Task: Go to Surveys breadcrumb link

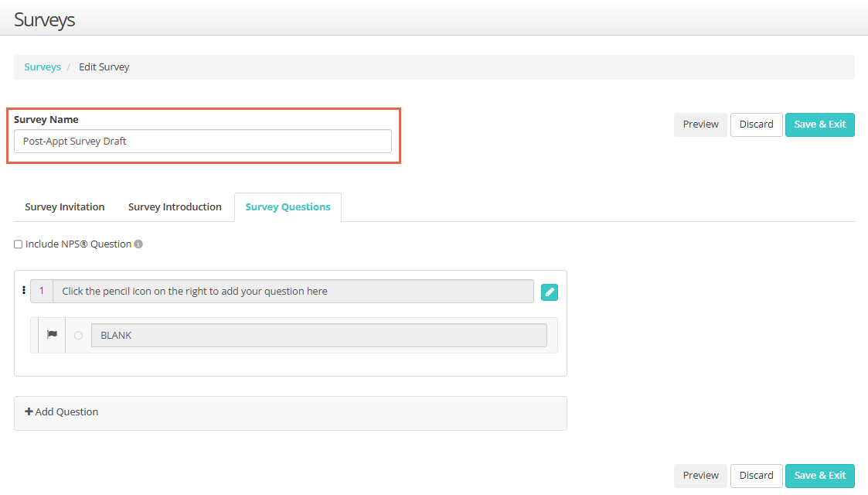Action: pyautogui.click(x=43, y=67)
